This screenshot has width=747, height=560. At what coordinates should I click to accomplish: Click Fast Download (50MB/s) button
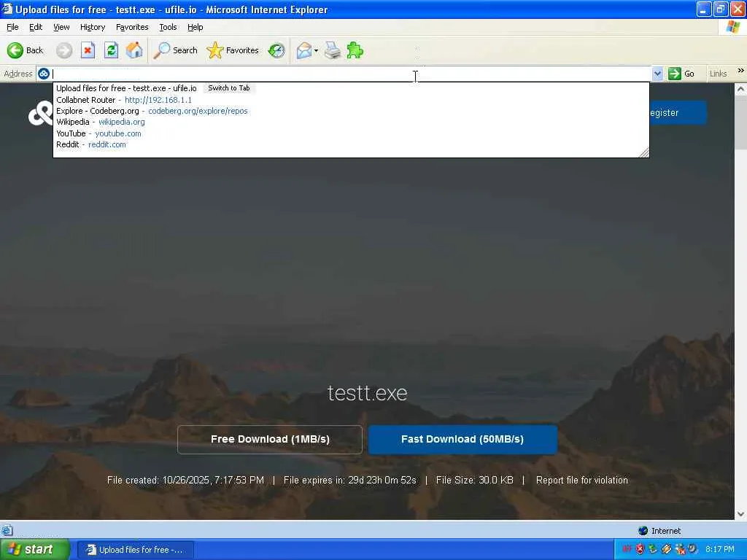click(462, 439)
